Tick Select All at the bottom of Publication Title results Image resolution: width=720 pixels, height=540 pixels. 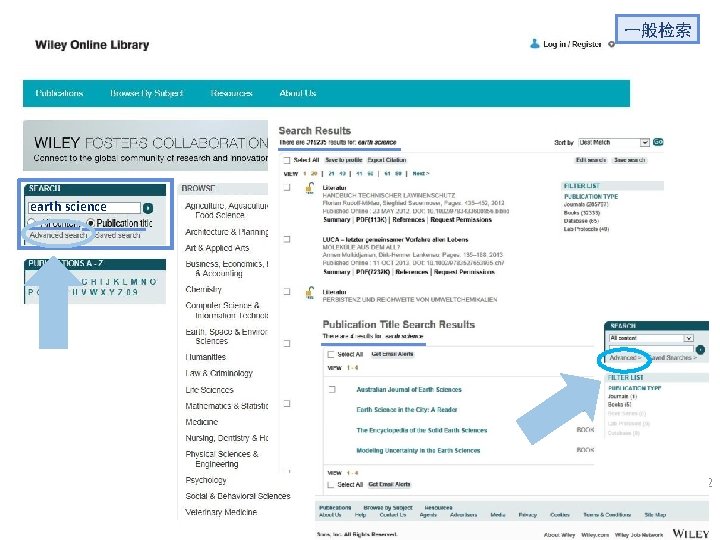coord(331,485)
